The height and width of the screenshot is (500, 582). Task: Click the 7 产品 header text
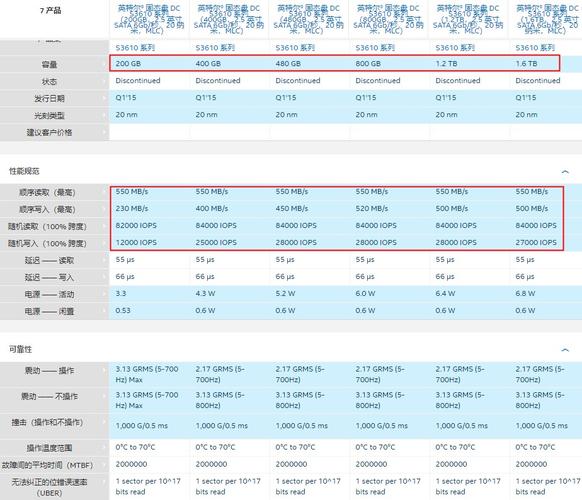pos(50,10)
